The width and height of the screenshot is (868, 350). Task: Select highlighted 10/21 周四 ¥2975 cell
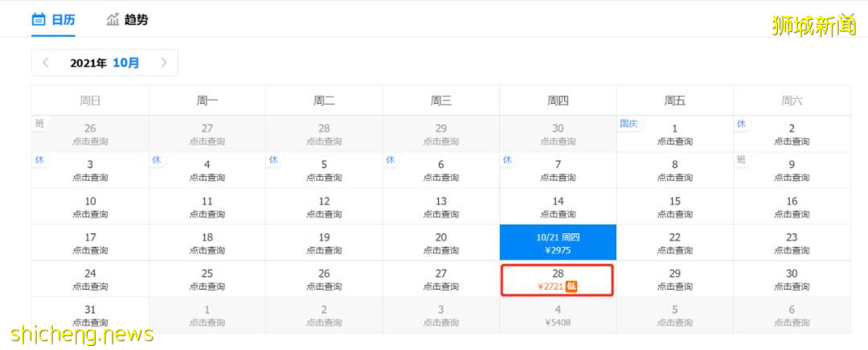(x=558, y=242)
